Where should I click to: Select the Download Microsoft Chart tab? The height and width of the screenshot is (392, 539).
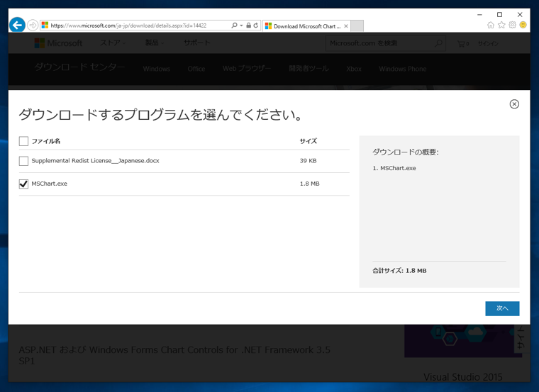[306, 26]
